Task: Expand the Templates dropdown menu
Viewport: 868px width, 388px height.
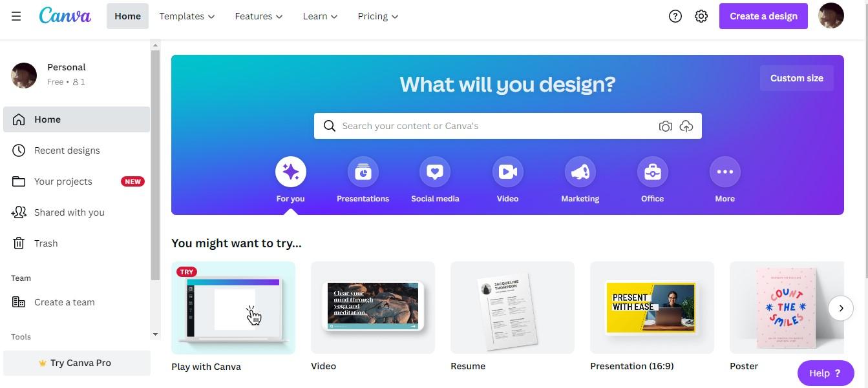Action: coord(187,16)
